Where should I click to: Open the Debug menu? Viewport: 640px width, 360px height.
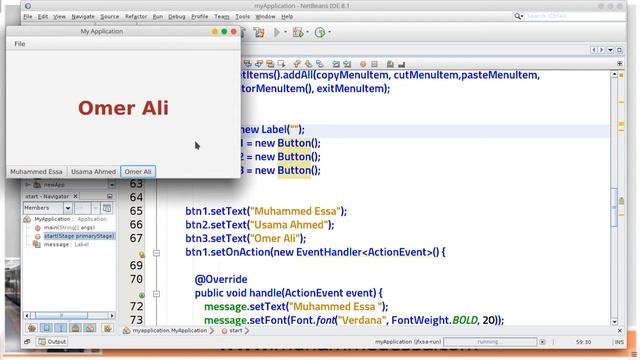pos(177,17)
